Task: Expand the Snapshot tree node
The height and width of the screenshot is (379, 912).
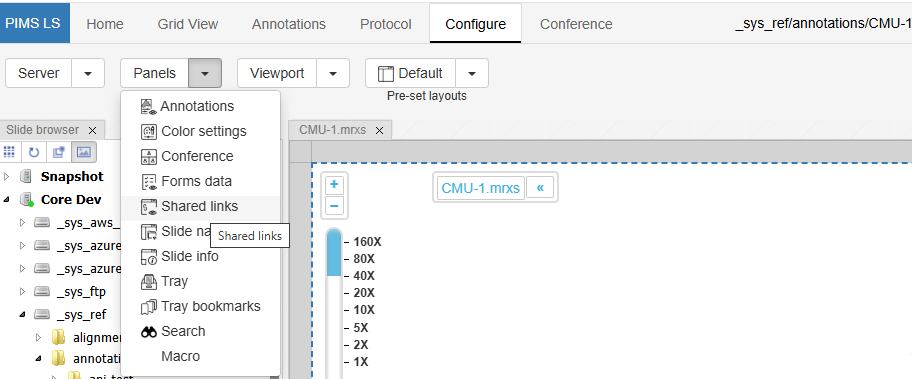Action: 6,176
